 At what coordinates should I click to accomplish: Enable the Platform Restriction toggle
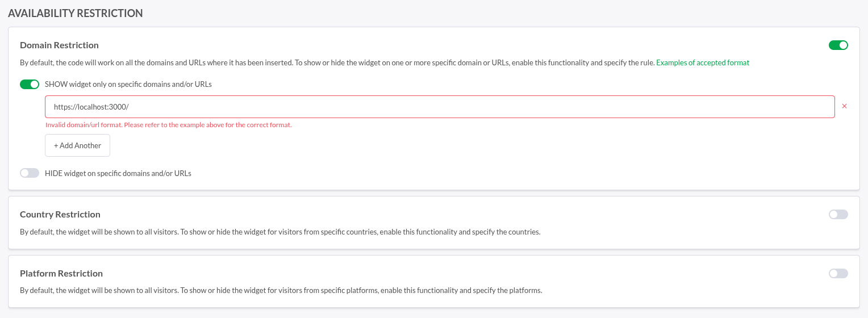(838, 273)
